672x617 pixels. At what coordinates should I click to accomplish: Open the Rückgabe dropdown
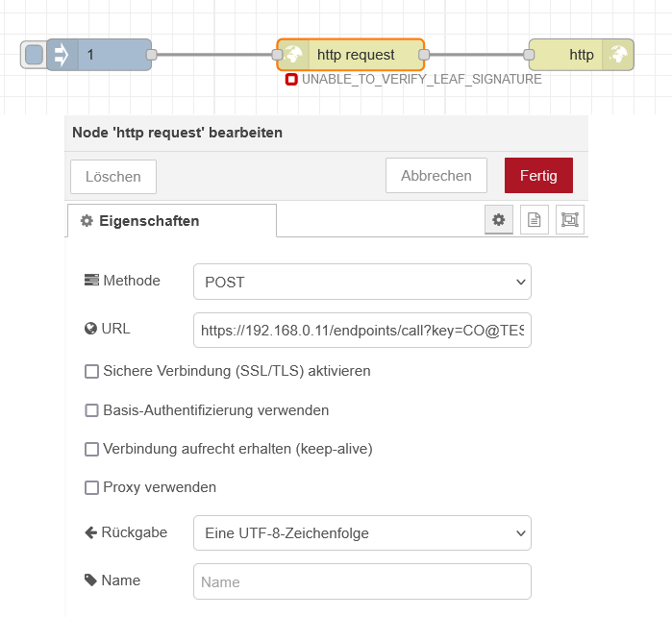361,532
